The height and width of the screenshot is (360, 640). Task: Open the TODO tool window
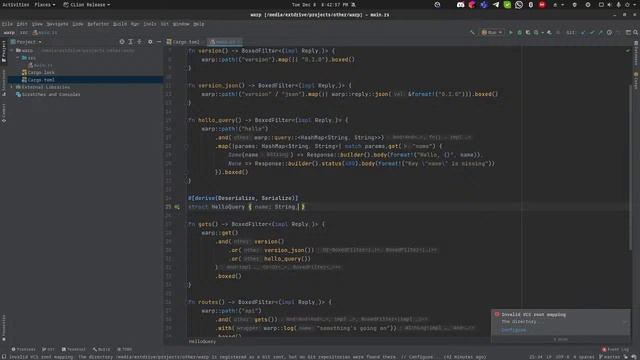point(124,349)
